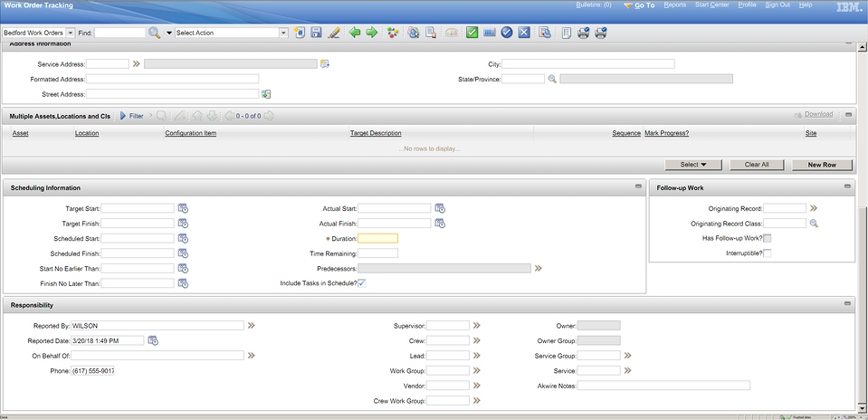Viewport: 868px width, 420px height.
Task: Open the Profile menu
Action: [x=747, y=5]
